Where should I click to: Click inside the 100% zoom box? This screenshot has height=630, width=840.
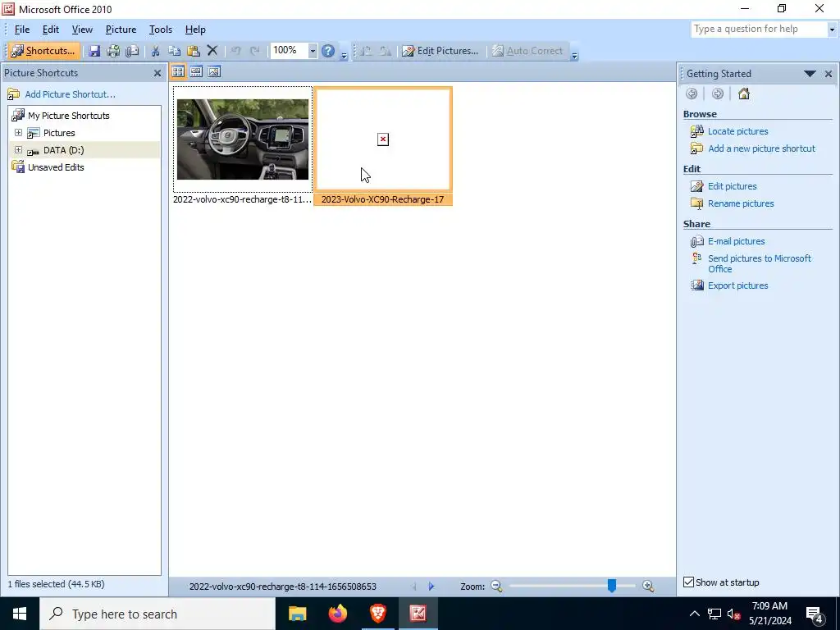tap(289, 50)
